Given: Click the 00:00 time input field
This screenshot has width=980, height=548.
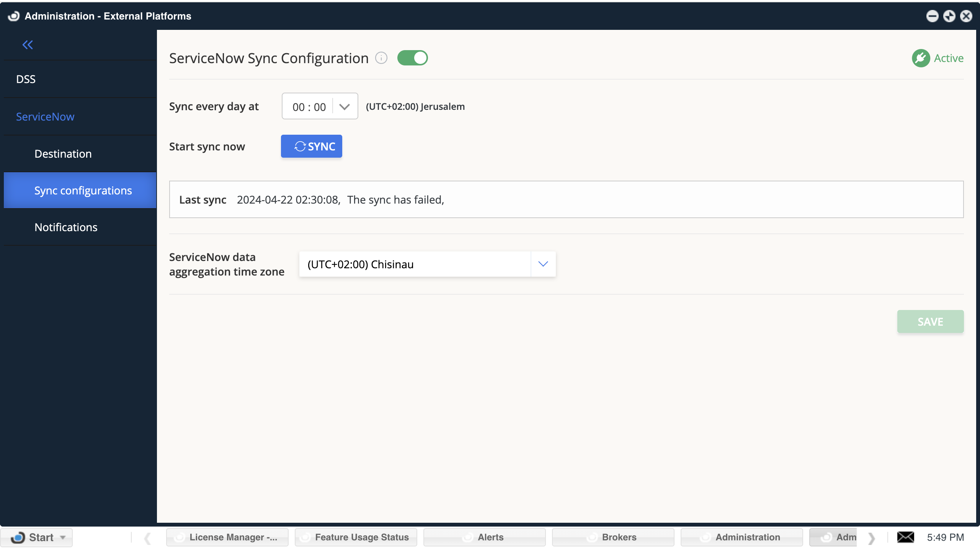Looking at the screenshot, I should point(308,106).
